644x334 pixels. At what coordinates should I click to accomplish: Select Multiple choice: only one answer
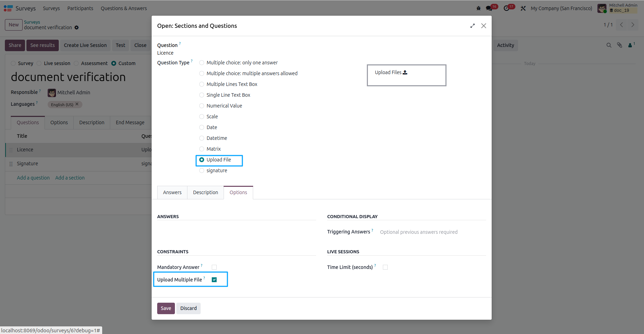[x=202, y=63]
